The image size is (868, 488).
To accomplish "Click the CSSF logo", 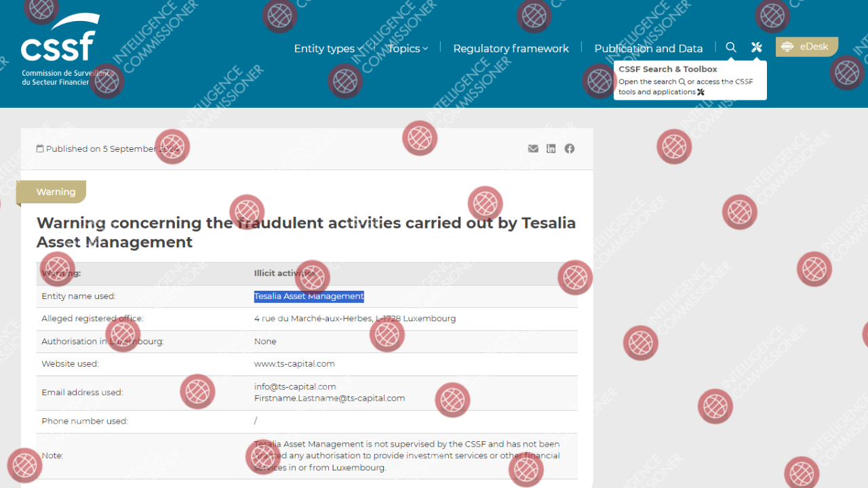I will coord(60,48).
